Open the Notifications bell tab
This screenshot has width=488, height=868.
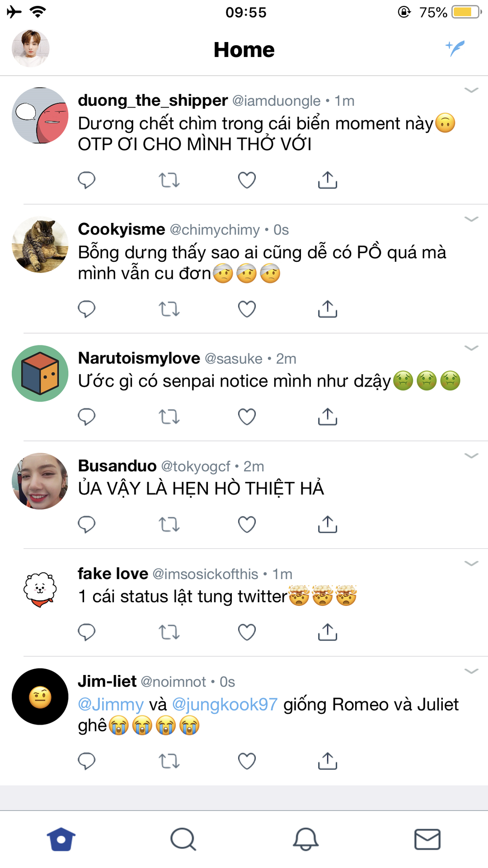(x=305, y=840)
